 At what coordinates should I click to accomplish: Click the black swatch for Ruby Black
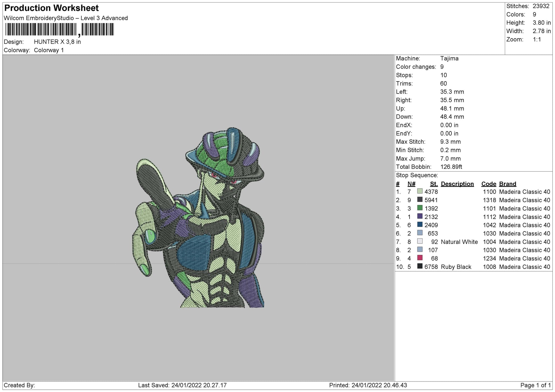click(420, 266)
